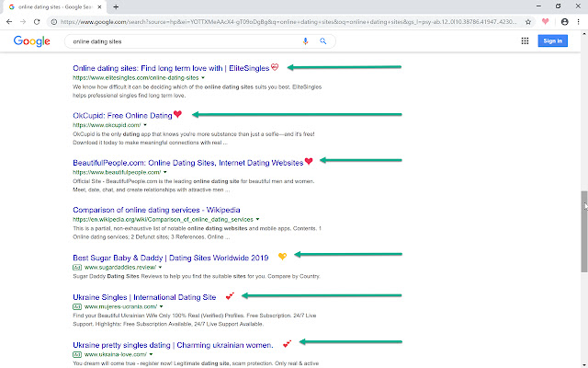
Task: Expand dropdown next to ukraina-love.com URL
Action: (x=151, y=354)
